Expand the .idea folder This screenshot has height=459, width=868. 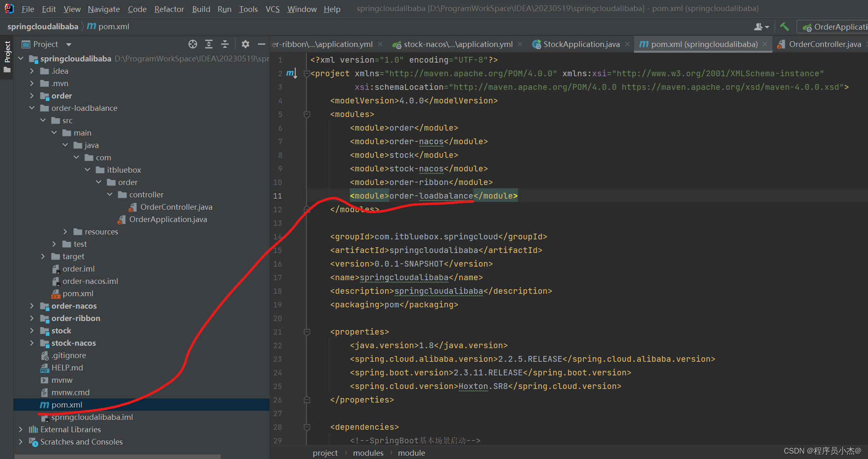point(32,71)
